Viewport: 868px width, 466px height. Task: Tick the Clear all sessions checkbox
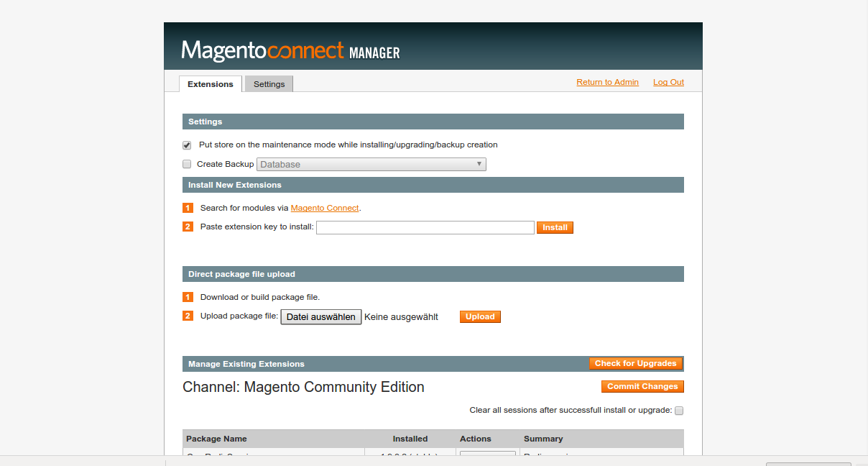pyautogui.click(x=679, y=411)
